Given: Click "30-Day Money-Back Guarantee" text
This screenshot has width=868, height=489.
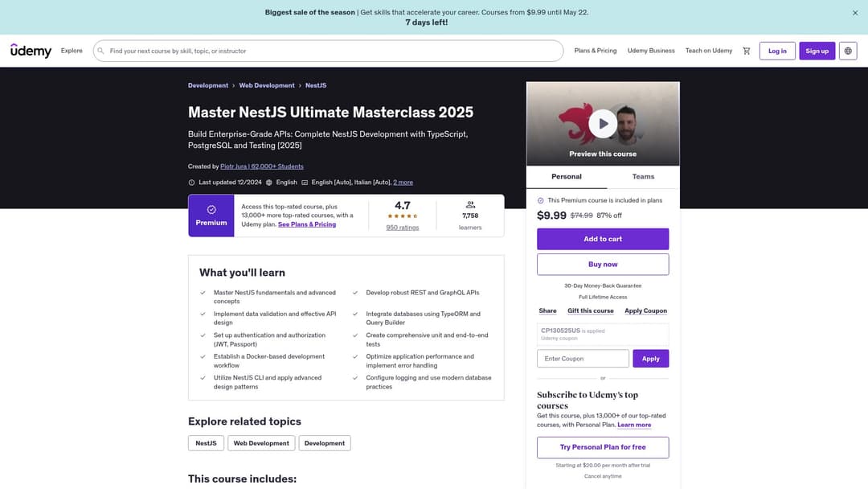Looking at the screenshot, I should (603, 286).
